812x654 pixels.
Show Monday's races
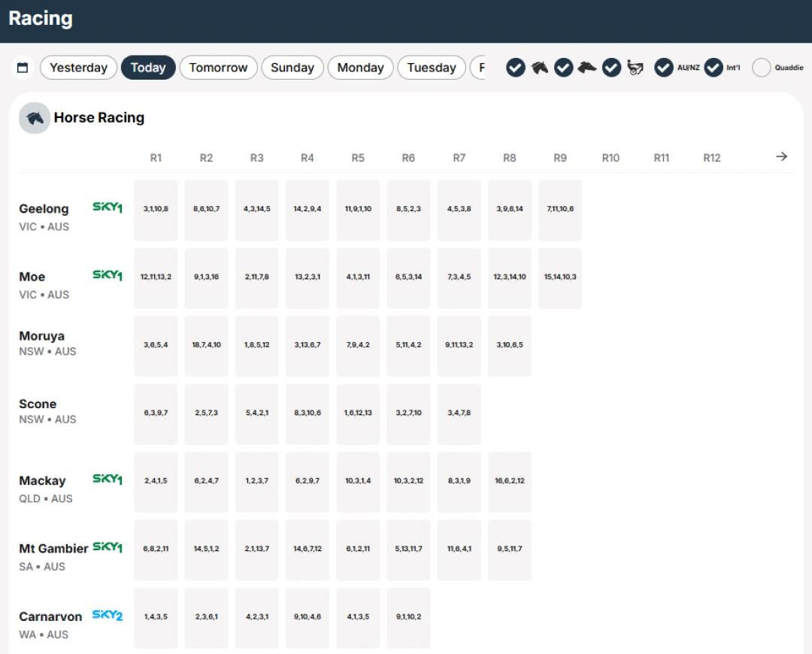360,68
